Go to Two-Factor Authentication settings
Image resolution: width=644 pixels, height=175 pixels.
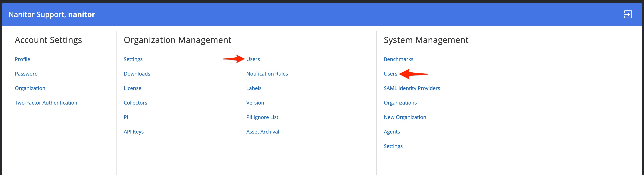point(46,103)
